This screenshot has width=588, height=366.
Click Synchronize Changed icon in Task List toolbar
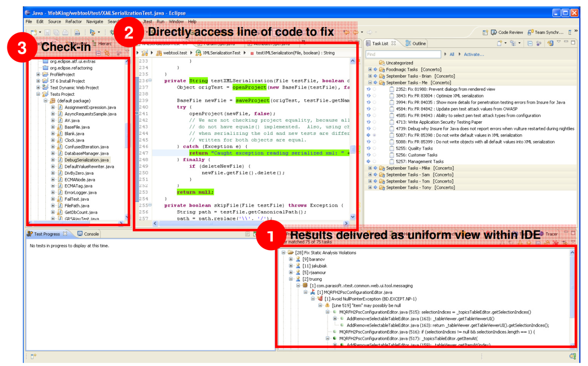tap(550, 43)
